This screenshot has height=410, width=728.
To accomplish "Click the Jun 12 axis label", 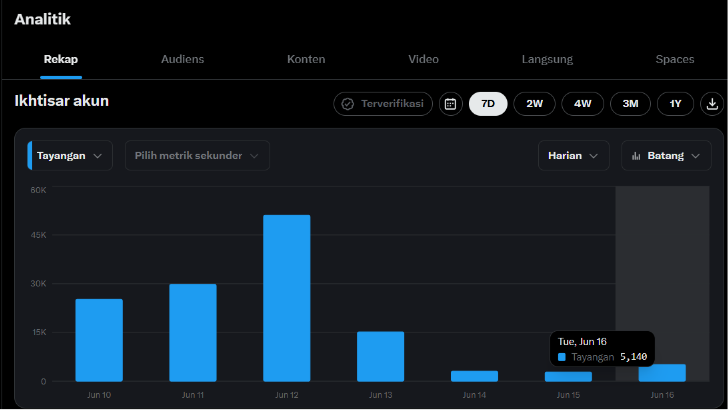I will 286,395.
